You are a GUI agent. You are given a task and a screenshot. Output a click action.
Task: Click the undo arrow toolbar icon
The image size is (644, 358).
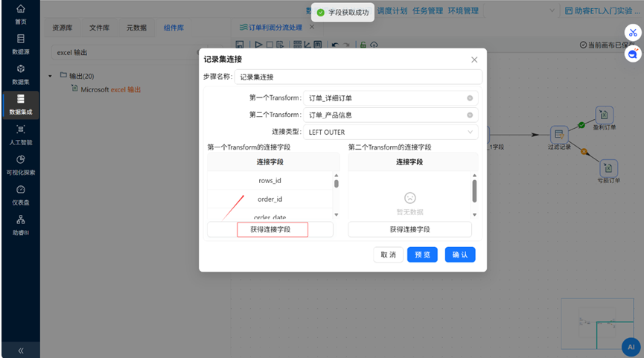(x=335, y=45)
